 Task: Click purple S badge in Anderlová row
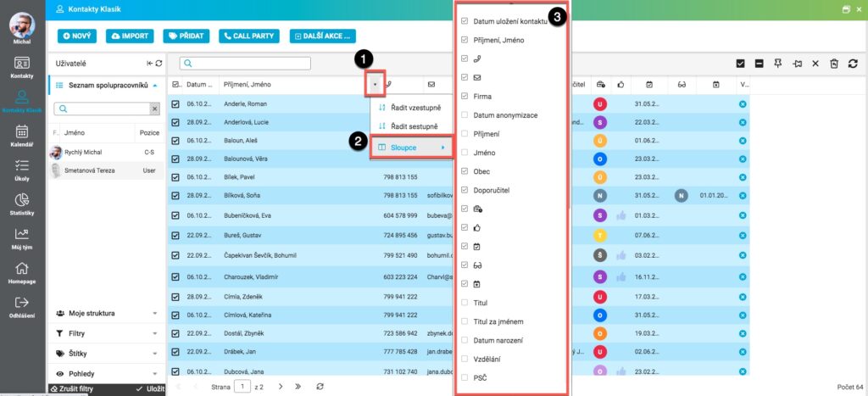[600, 122]
